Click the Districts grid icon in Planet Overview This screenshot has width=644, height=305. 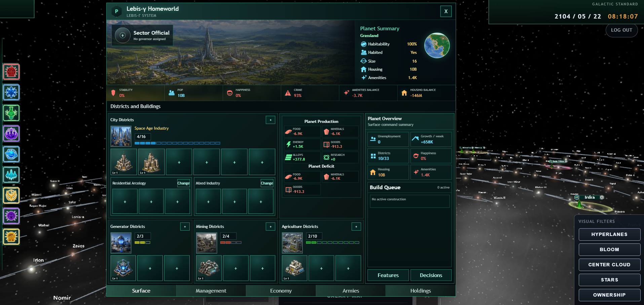[x=373, y=156]
